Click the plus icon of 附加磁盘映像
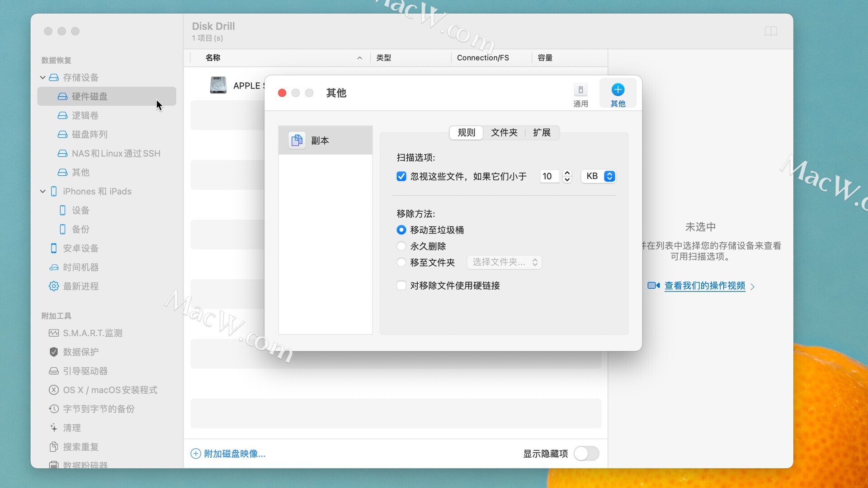 pos(196,453)
